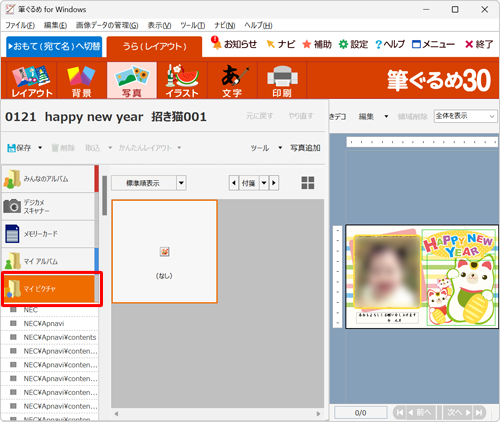Image resolution: width=500 pixels, height=422 pixels.
Task: Jump to first page in preview
Action: click(400, 412)
